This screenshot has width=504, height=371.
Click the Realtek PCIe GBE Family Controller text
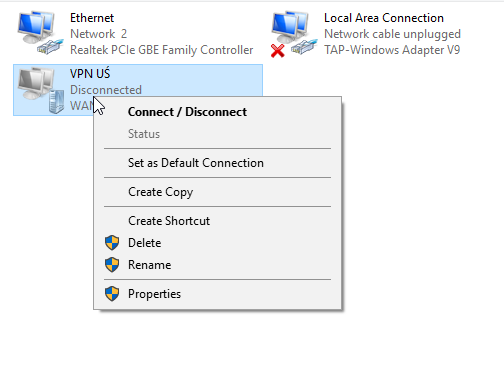click(x=162, y=50)
